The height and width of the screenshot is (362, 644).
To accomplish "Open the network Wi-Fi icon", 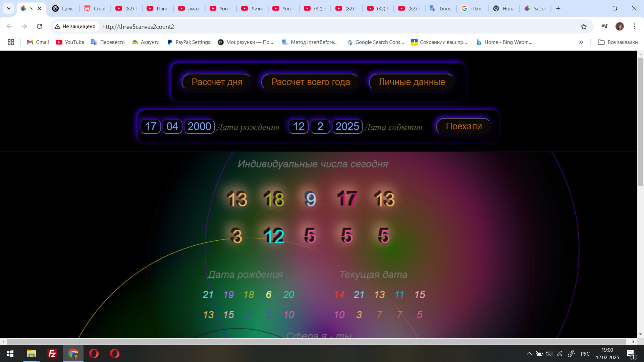I will pyautogui.click(x=560, y=354).
